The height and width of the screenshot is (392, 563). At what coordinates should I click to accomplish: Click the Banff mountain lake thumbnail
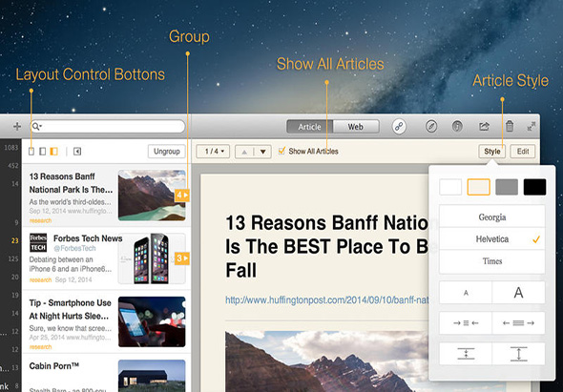[152, 196]
